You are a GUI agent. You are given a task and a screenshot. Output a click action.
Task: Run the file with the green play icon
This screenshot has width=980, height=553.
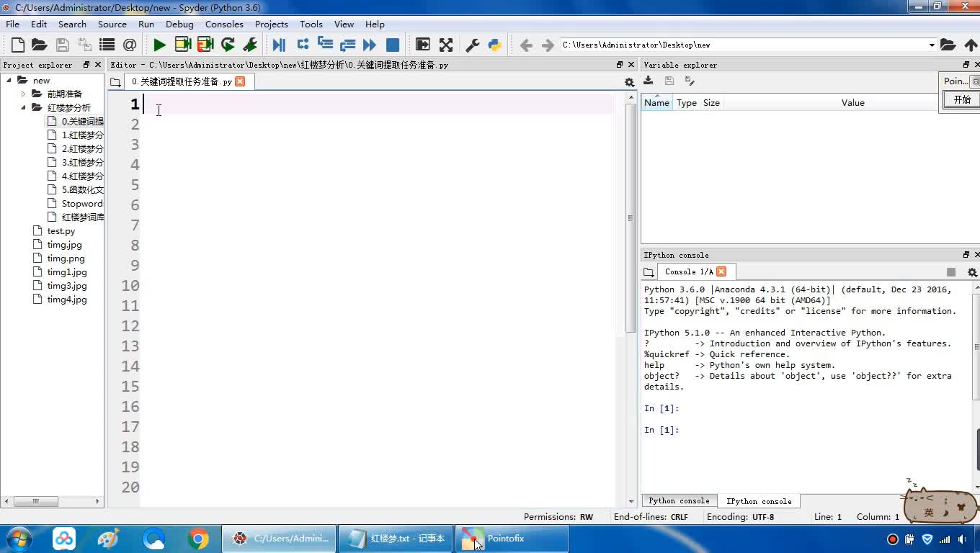tap(159, 45)
